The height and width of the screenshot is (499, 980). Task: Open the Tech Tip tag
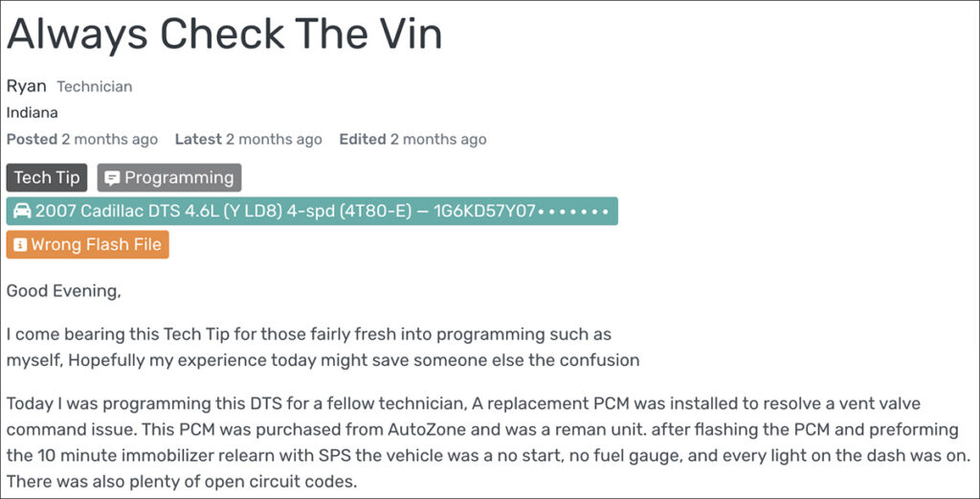pyautogui.click(x=47, y=178)
